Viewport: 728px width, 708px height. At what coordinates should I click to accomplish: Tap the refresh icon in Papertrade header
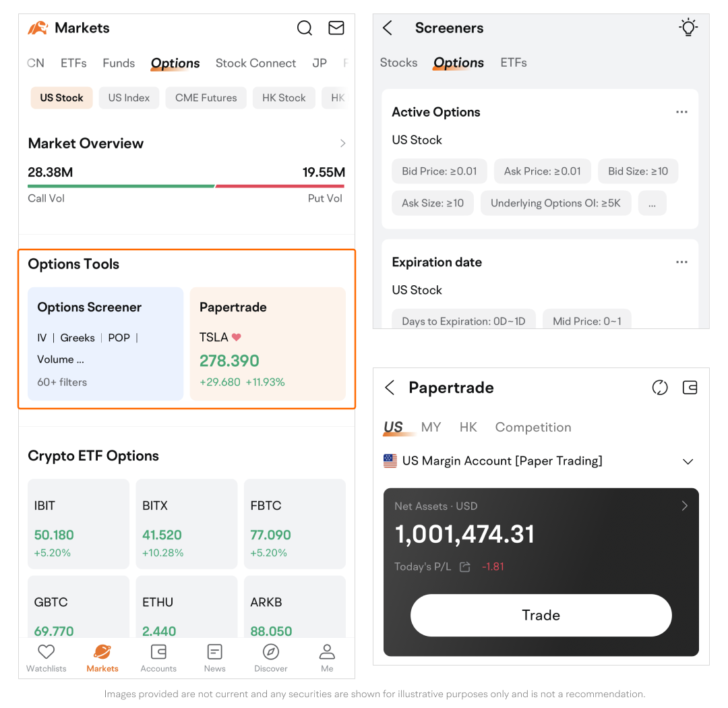click(x=659, y=388)
